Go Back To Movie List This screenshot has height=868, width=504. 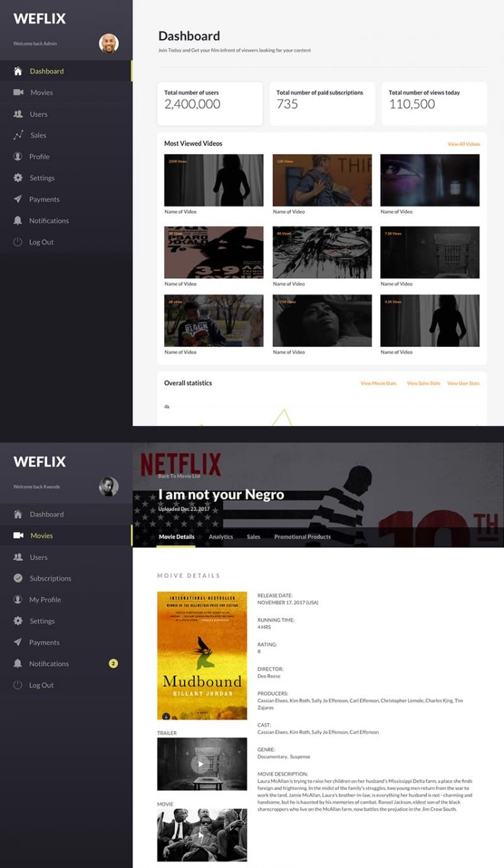pos(179,476)
